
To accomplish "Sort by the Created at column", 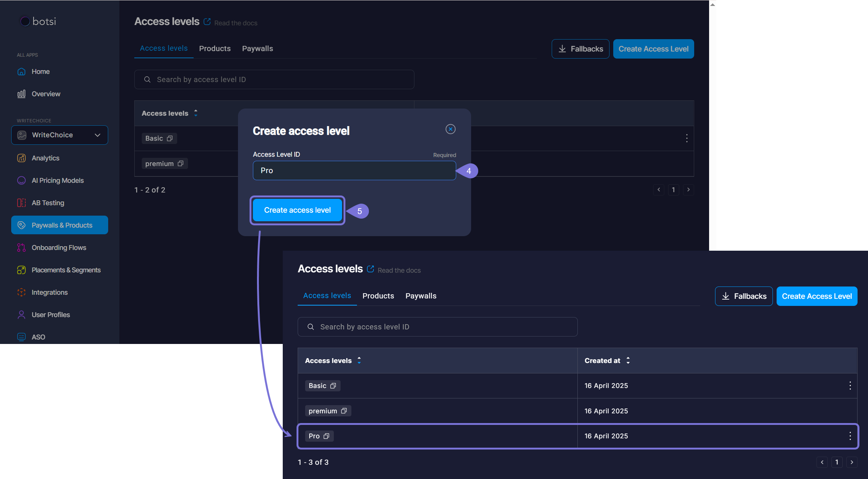I will pos(628,360).
